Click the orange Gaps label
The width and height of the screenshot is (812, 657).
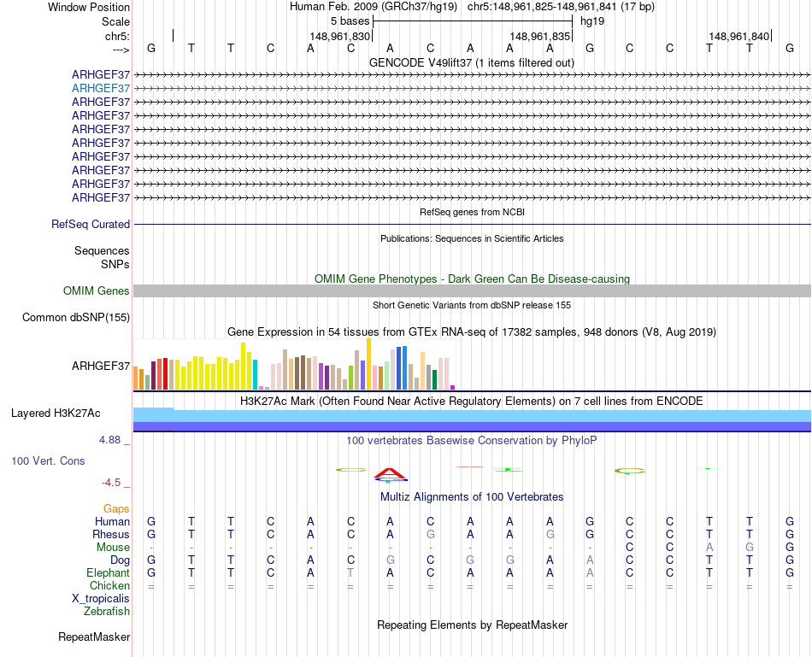(x=116, y=509)
